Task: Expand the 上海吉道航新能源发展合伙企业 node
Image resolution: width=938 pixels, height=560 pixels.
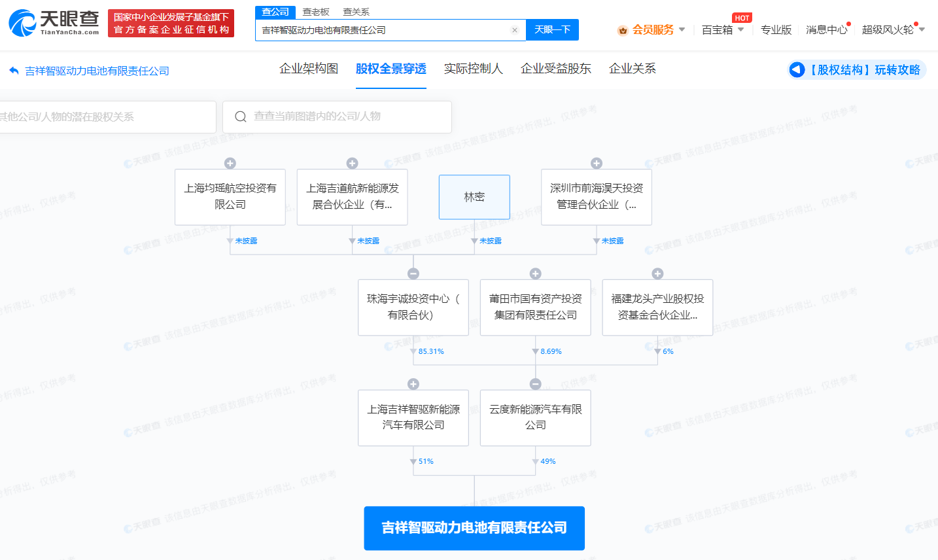Action: 352,163
